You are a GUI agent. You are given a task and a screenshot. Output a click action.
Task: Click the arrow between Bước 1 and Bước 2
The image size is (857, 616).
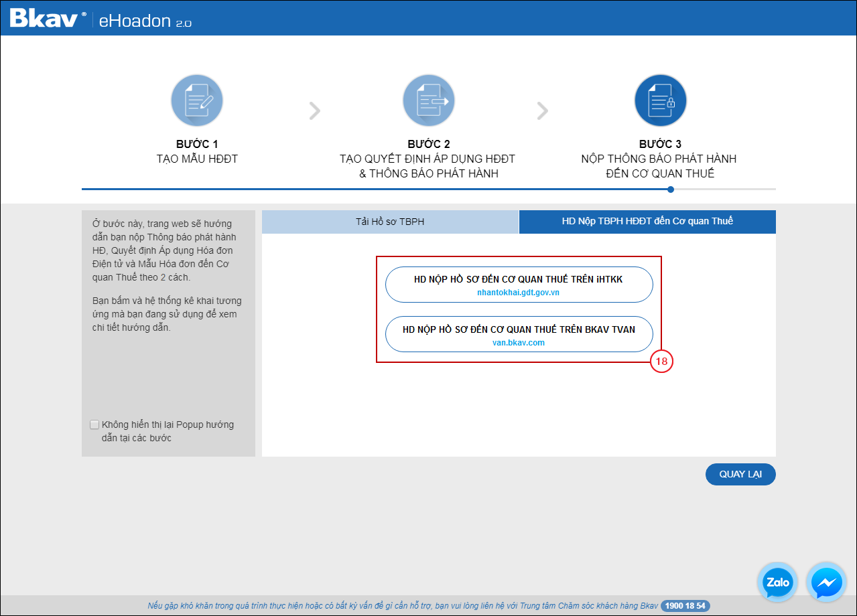click(314, 110)
